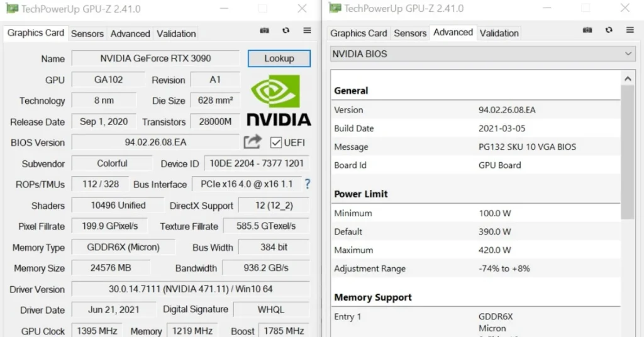Click Bus Interface field PCIe x16 4.0
Screen dimensions: 644x337
tap(247, 184)
